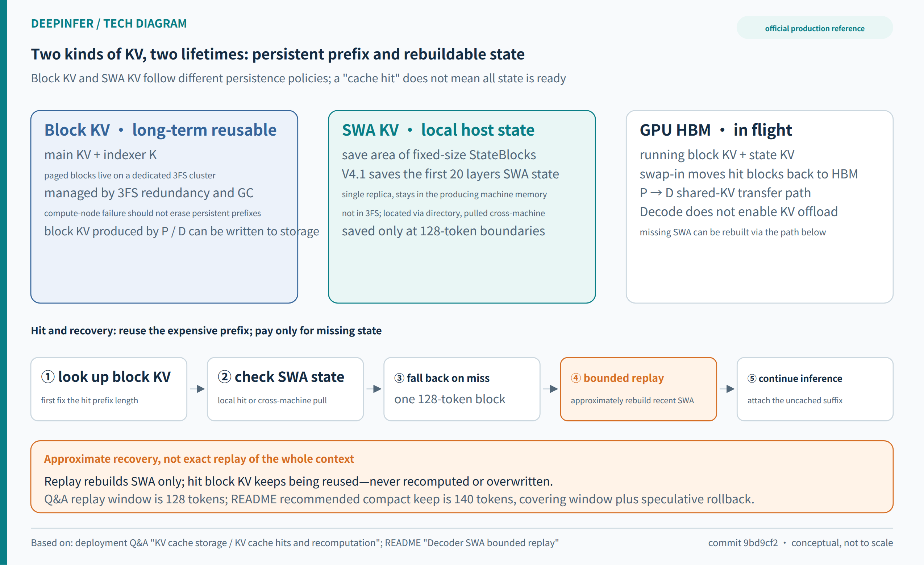Click 'save area of fixed-size StateBlocks' line
924x565 pixels.
(x=439, y=155)
